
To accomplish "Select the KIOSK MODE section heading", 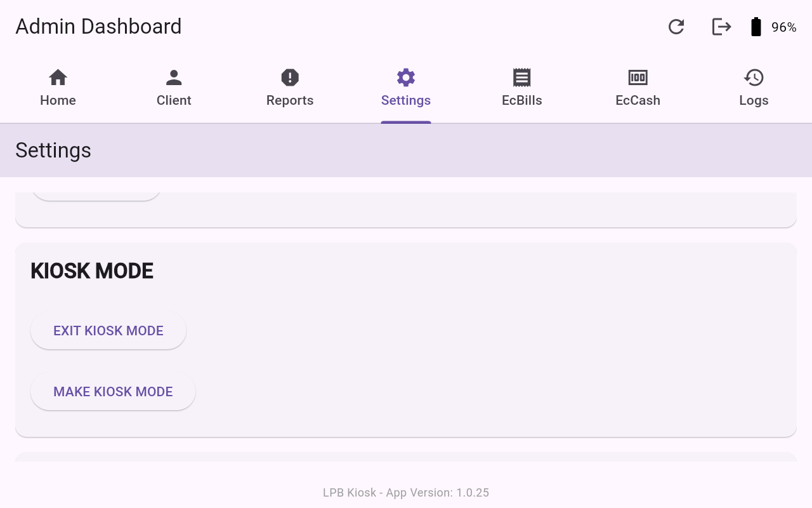I will tap(92, 271).
